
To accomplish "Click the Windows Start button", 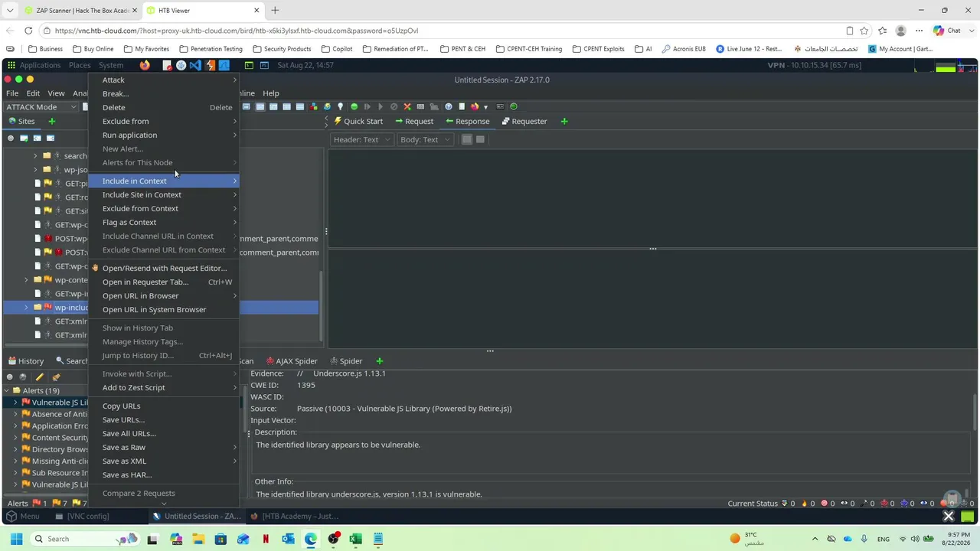I will pyautogui.click(x=16, y=539).
